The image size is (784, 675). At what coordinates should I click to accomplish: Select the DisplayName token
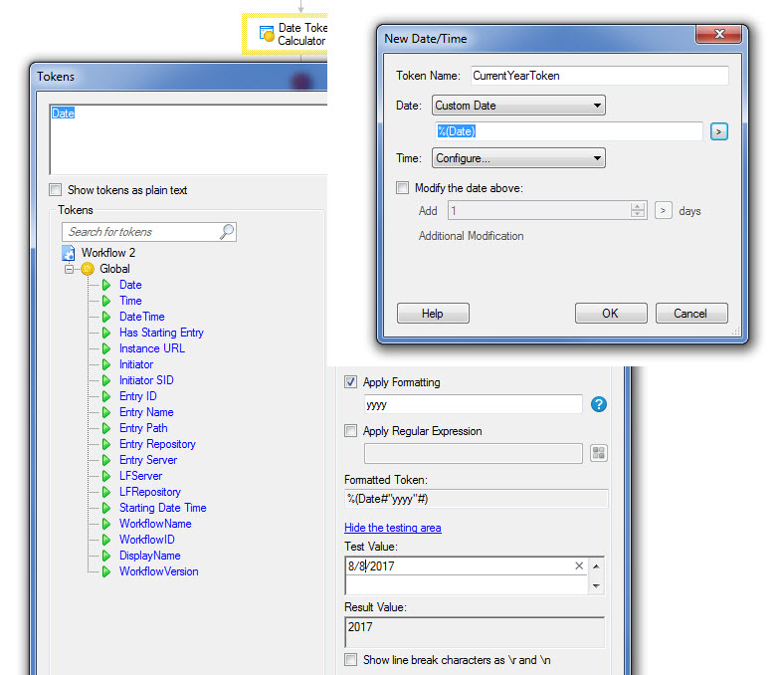[x=149, y=556]
